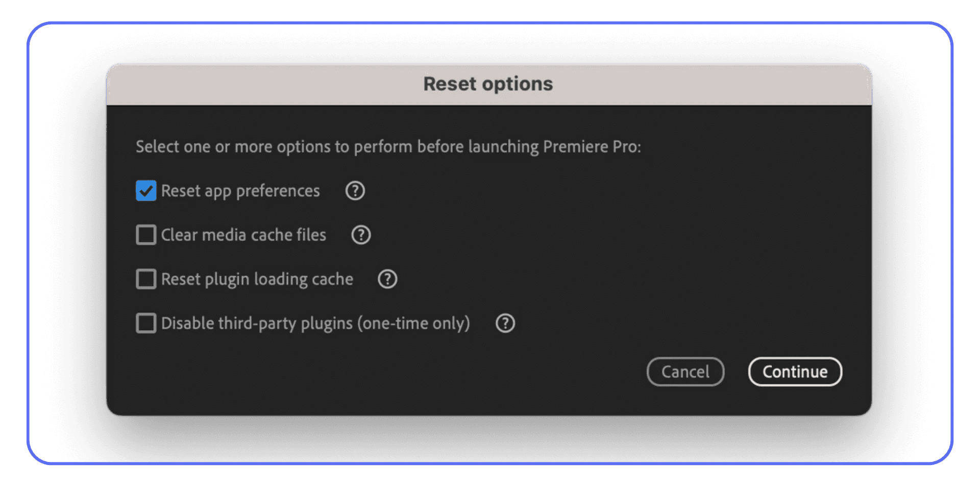This screenshot has width=980, height=487.
Task: Click the help icon beside Reset app preferences
Action: click(354, 191)
